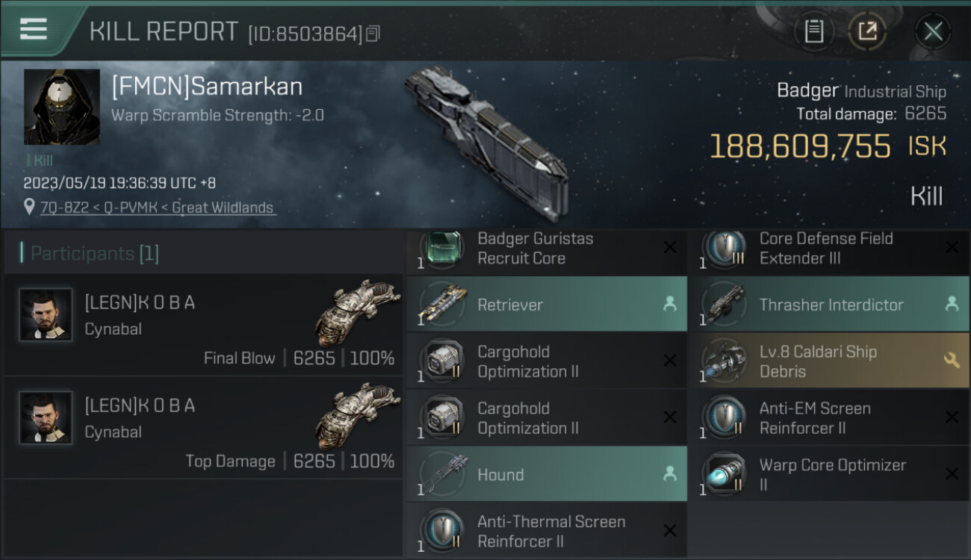The height and width of the screenshot is (560, 971).
Task: Open Core Defense Field Extender III item
Action: 829,250
